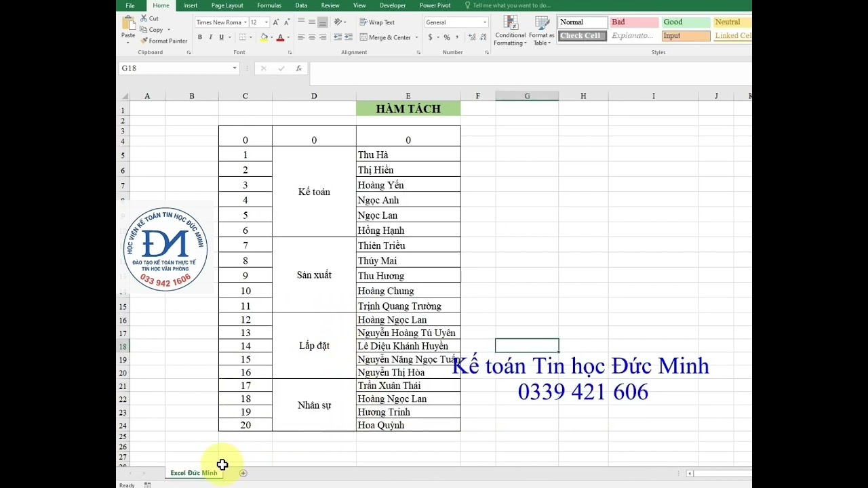Viewport: 868px width, 488px height.
Task: Toggle Bold formatting
Action: pyautogui.click(x=200, y=37)
